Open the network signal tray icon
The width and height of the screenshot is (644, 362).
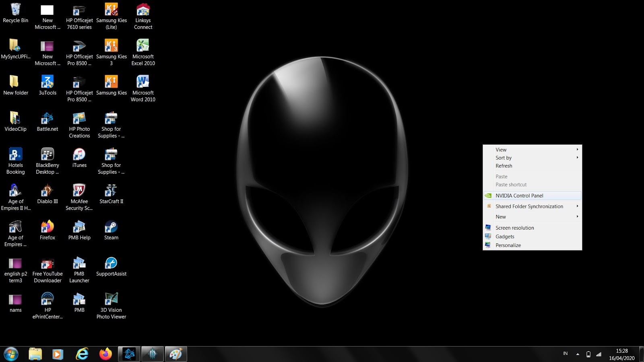pos(599,354)
